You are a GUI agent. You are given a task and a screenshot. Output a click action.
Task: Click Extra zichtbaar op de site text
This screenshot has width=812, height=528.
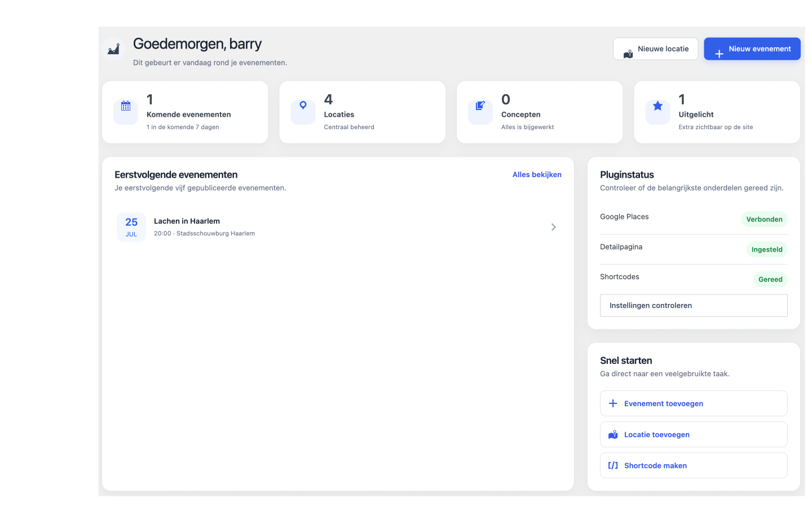pyautogui.click(x=716, y=127)
